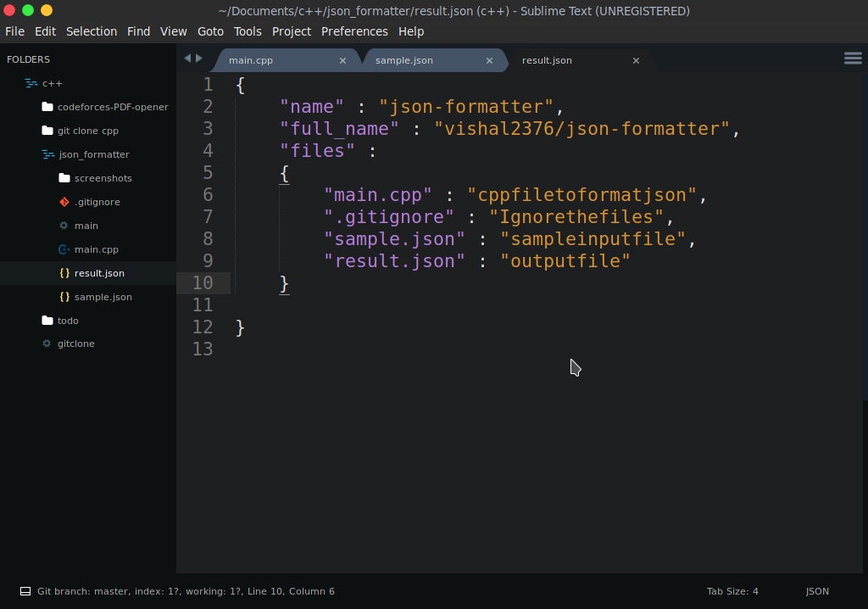
Task: Click line number 1 in gutter
Action: click(x=208, y=85)
